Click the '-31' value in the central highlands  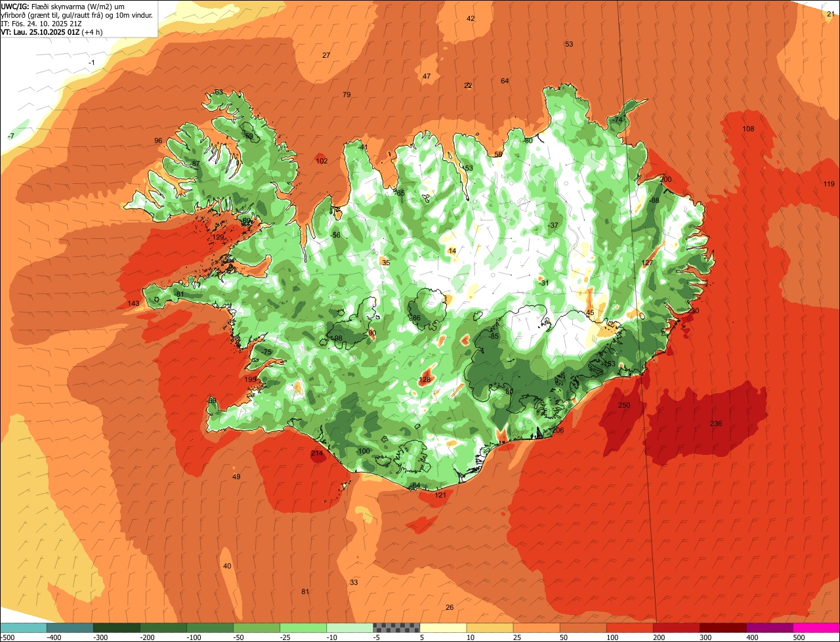click(543, 283)
